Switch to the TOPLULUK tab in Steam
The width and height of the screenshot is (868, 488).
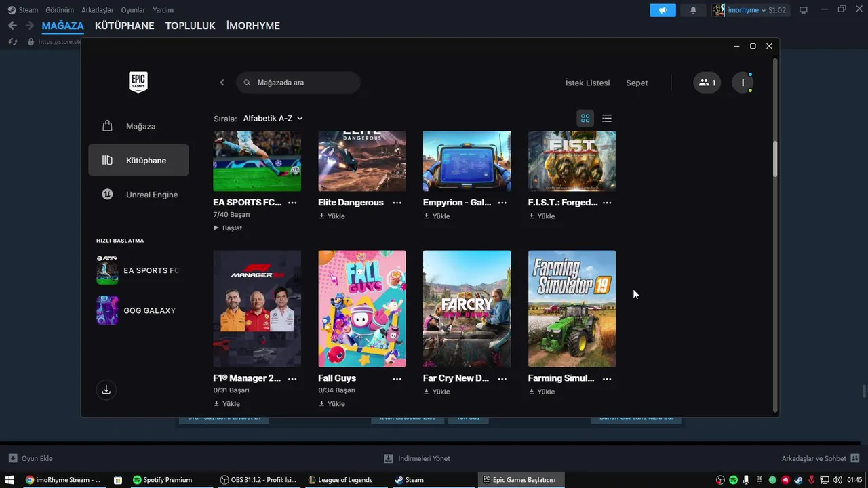coord(191,26)
